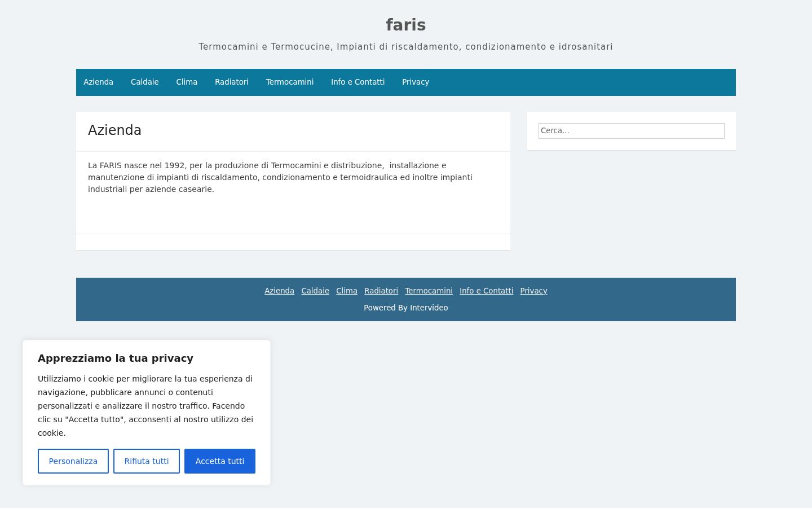
Task: Click the Apprezziamo la tua privacy heading
Action: 116,358
